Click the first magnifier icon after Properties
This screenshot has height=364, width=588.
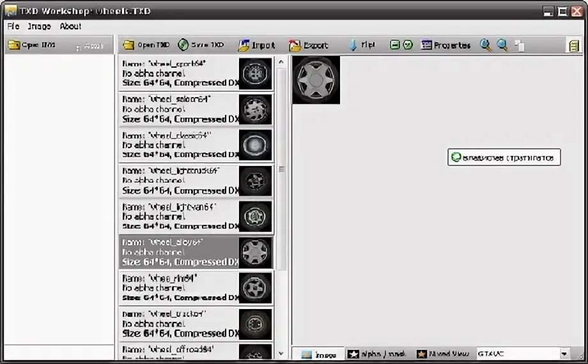point(486,45)
